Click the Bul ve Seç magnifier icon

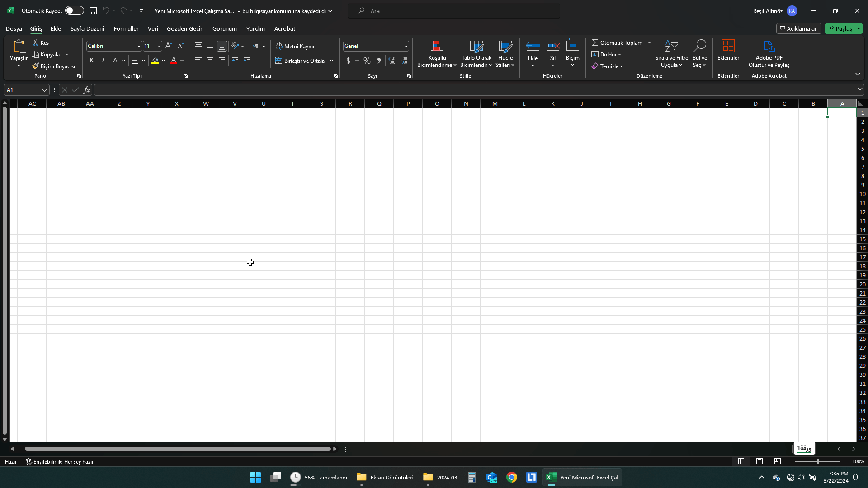point(699,46)
